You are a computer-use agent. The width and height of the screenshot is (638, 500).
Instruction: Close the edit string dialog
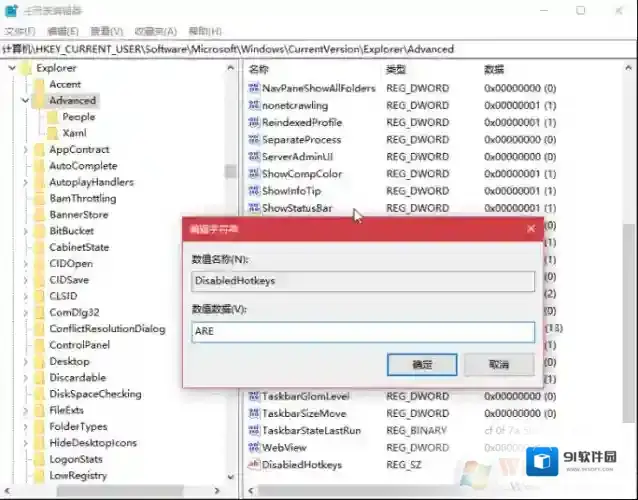tap(531, 229)
